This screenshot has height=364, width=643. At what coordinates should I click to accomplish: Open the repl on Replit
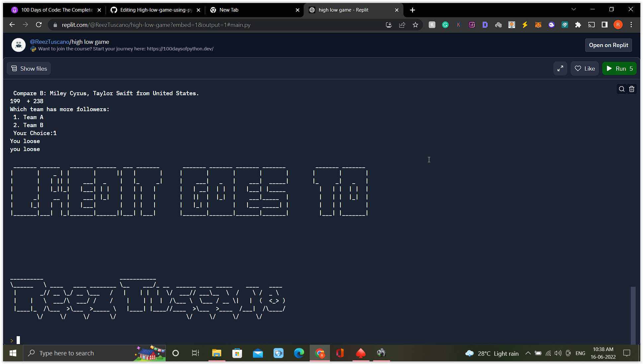pyautogui.click(x=608, y=45)
